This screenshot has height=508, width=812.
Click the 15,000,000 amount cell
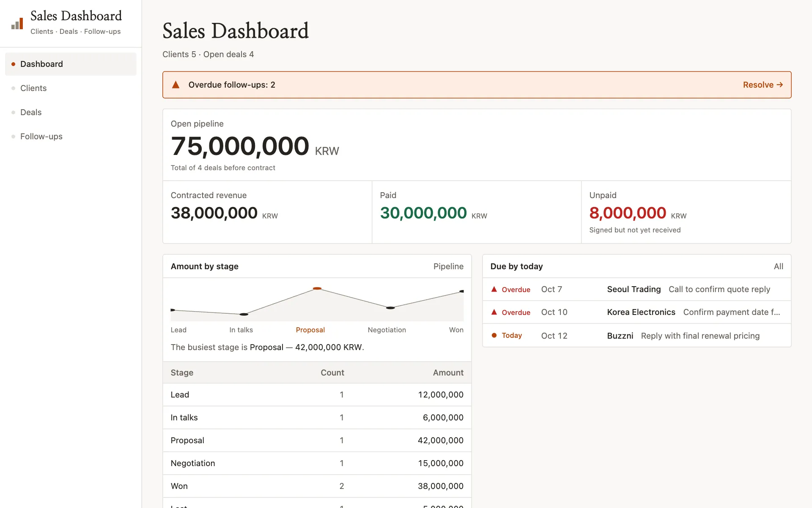point(441,463)
